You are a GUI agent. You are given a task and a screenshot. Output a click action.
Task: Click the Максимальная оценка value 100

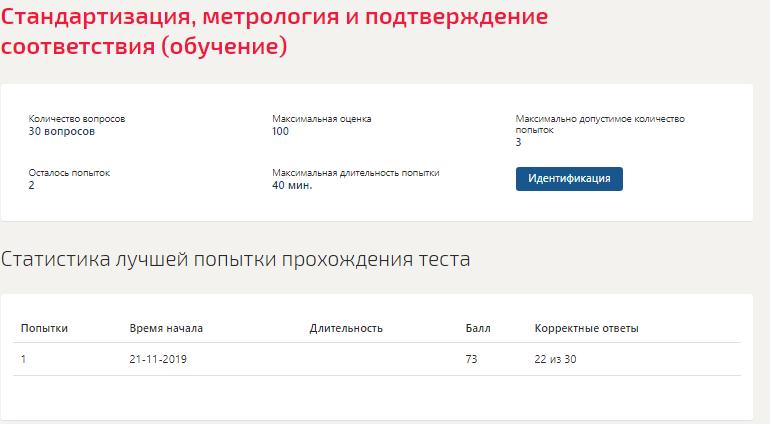coord(280,131)
